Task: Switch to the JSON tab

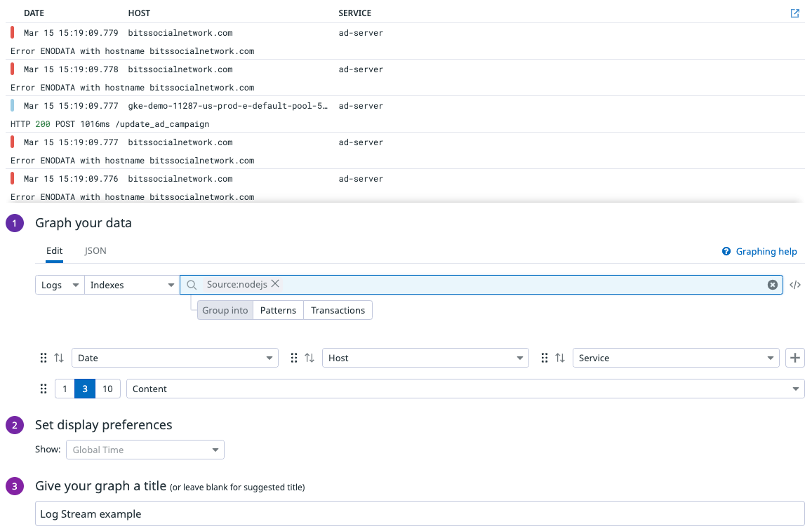Action: click(95, 250)
